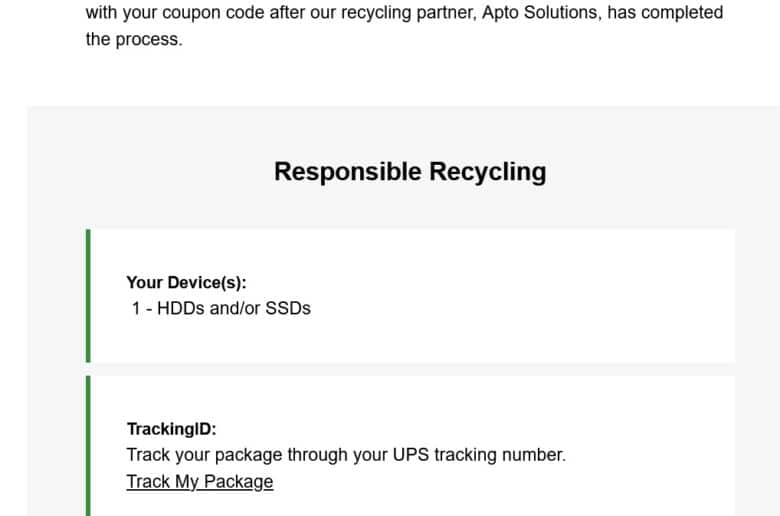Select the Your Device(s) label
Image resolution: width=780 pixels, height=516 pixels.
point(186,283)
